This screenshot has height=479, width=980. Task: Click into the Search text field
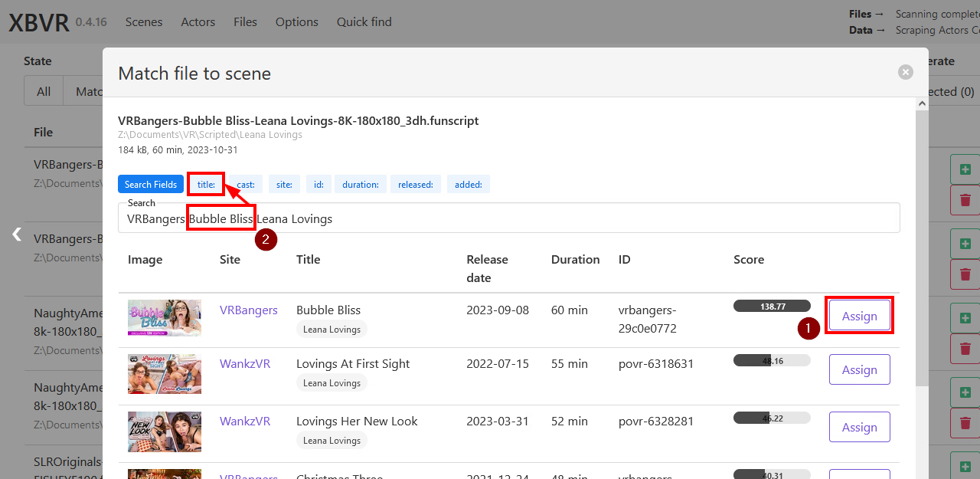coord(509,218)
